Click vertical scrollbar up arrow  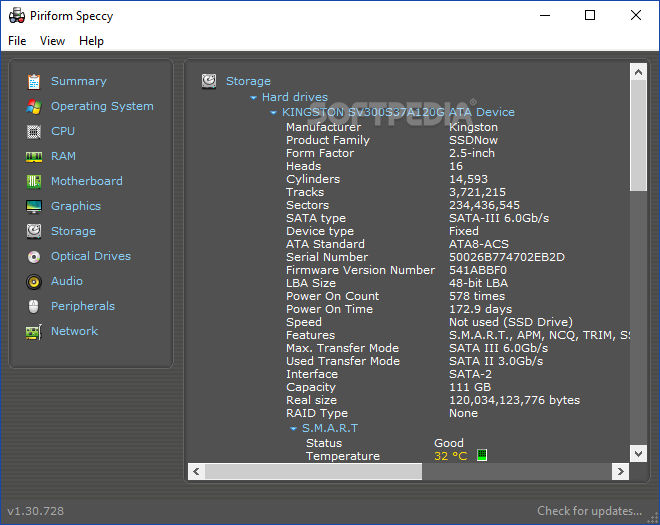pos(638,72)
